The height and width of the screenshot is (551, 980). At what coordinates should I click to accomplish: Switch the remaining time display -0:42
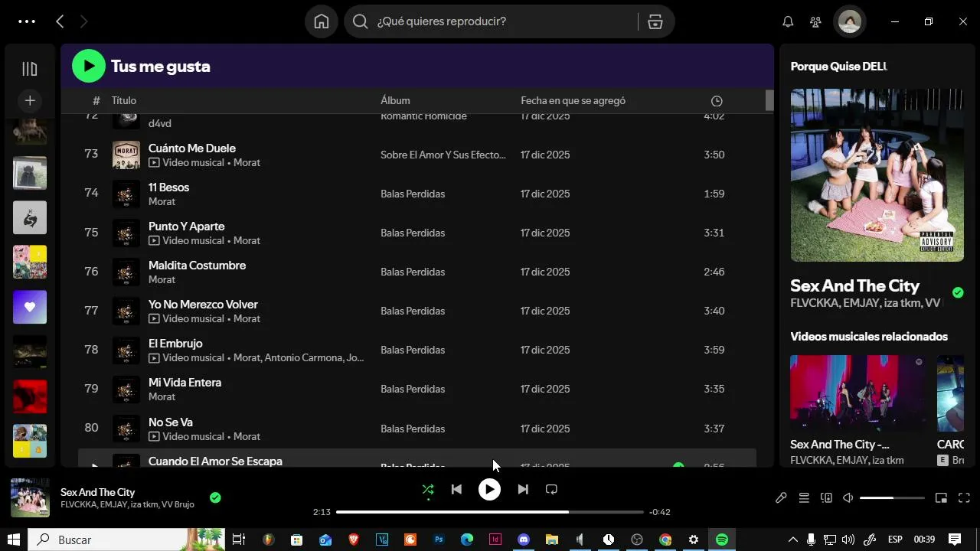[x=660, y=512]
